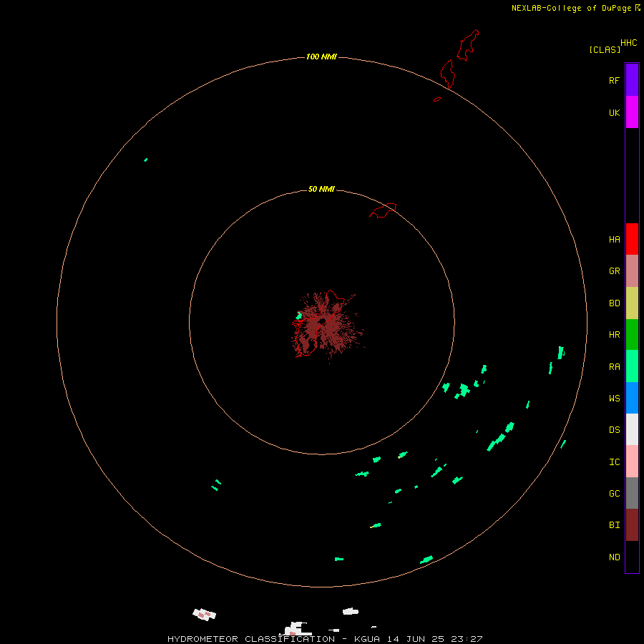Click the [CLAS] legend header

[604, 49]
